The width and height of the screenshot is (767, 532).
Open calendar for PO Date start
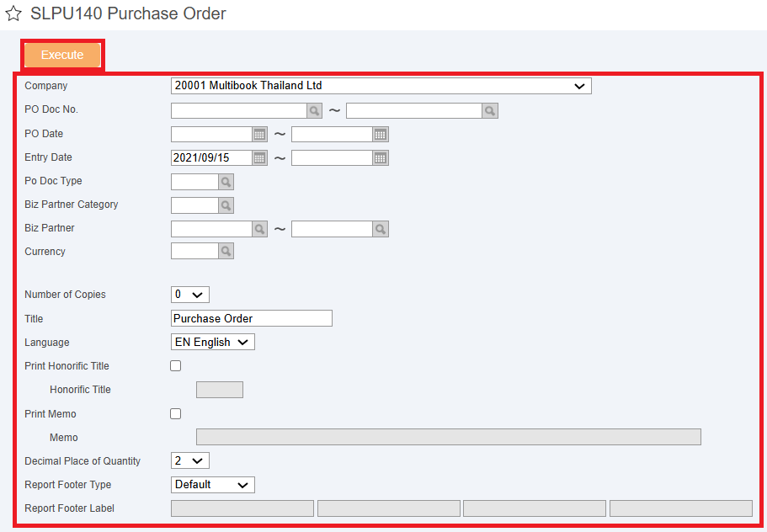[260, 134]
